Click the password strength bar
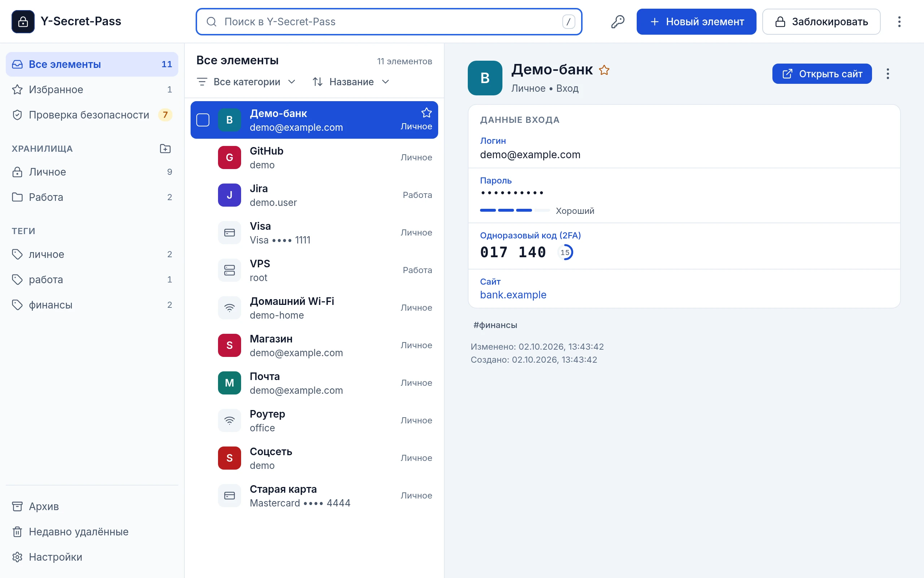The image size is (924, 578). (515, 210)
